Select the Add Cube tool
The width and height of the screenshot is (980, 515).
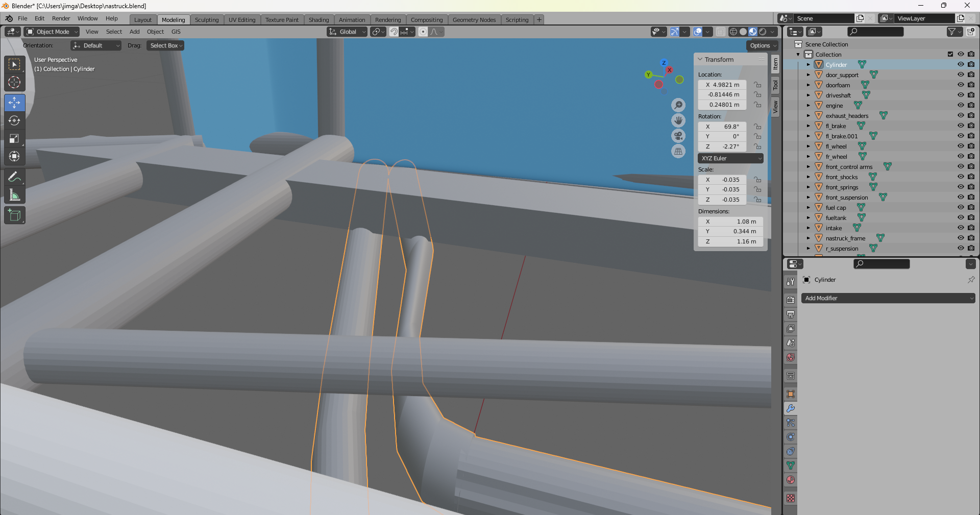14,215
